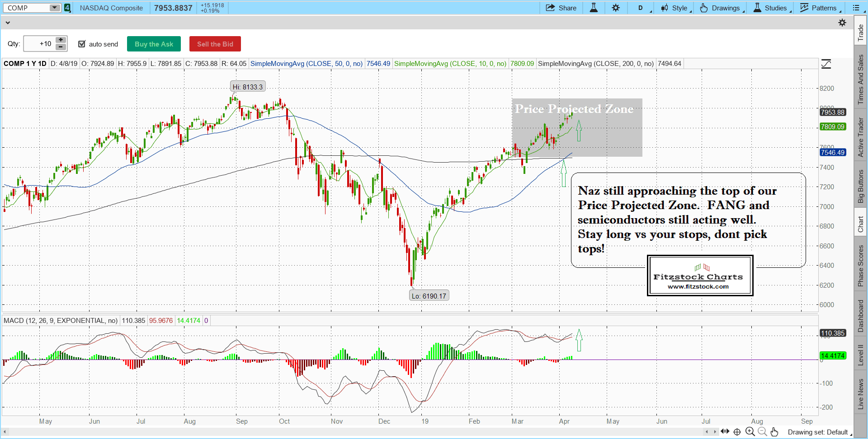The width and height of the screenshot is (868, 439).
Task: Click the zoom in magnifier icon
Action: point(750,432)
